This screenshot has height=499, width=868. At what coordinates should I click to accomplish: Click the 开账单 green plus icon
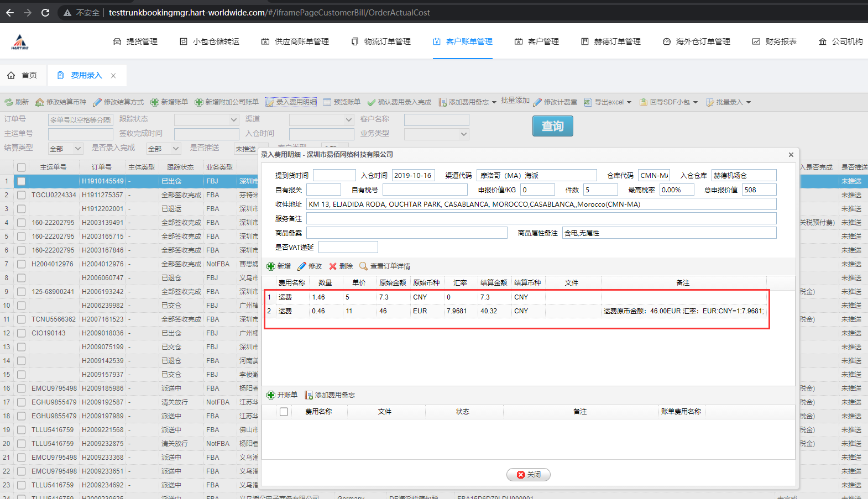point(271,395)
